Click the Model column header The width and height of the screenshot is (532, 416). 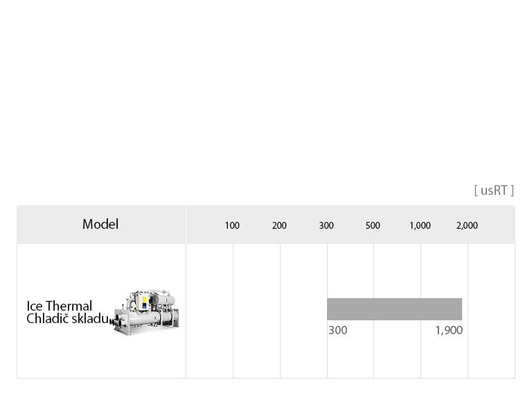100,225
